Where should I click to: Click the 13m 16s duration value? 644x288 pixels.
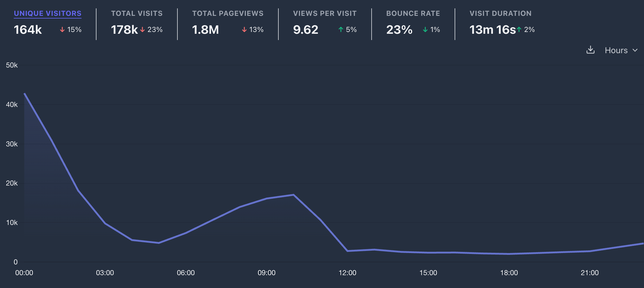[492, 30]
